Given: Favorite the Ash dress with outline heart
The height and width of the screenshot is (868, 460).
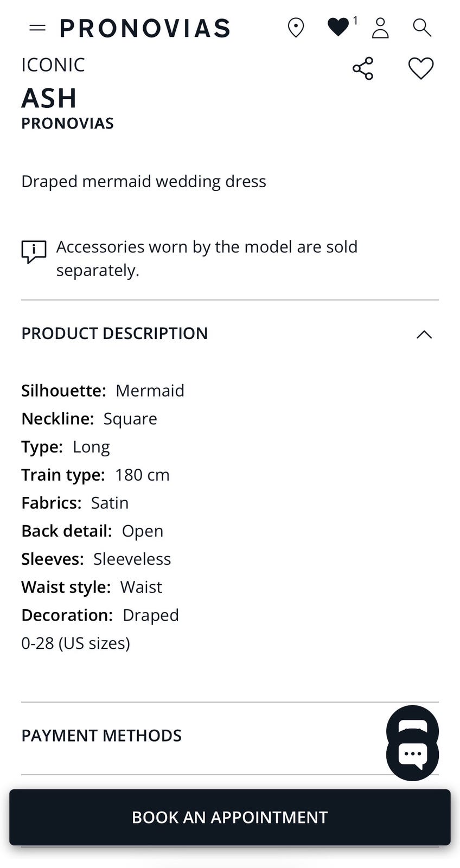Looking at the screenshot, I should [x=420, y=69].
